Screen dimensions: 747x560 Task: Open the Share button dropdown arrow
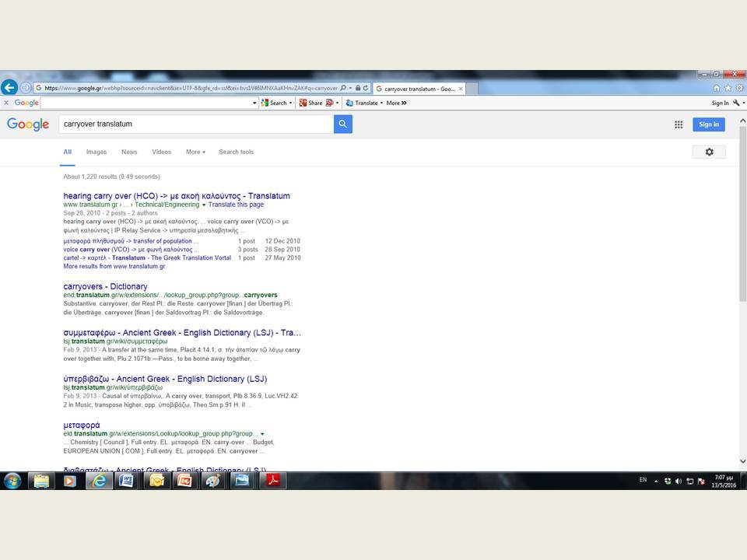[337, 103]
